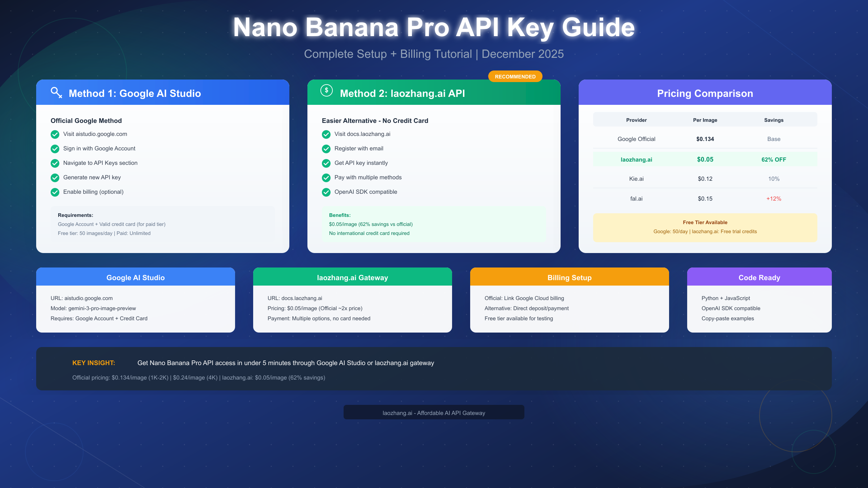Click the checkmark icon next to 'Generate new API key'

coord(55,177)
